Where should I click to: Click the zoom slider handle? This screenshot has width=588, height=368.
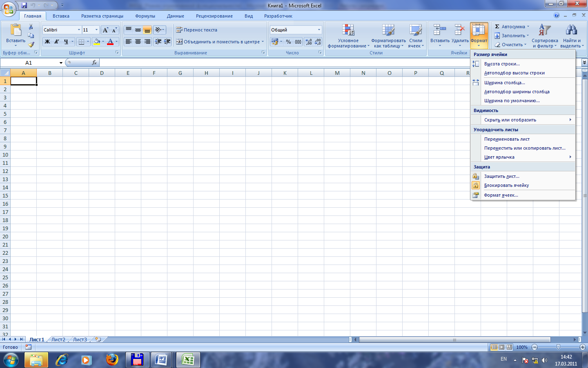click(558, 347)
